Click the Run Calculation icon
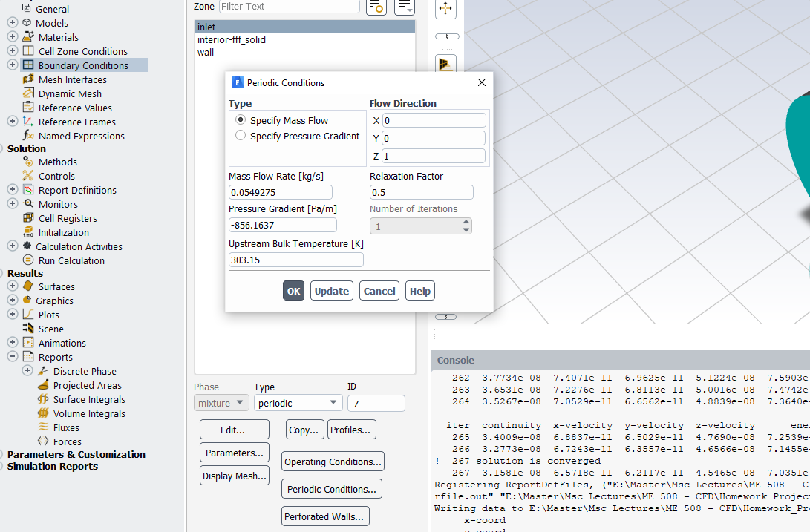The image size is (810, 532). pyautogui.click(x=28, y=260)
